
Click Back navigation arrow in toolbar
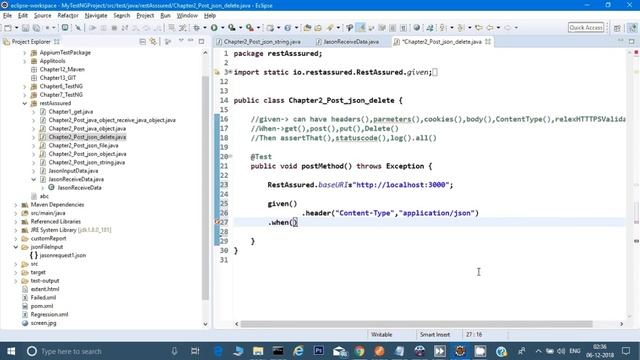point(489,28)
